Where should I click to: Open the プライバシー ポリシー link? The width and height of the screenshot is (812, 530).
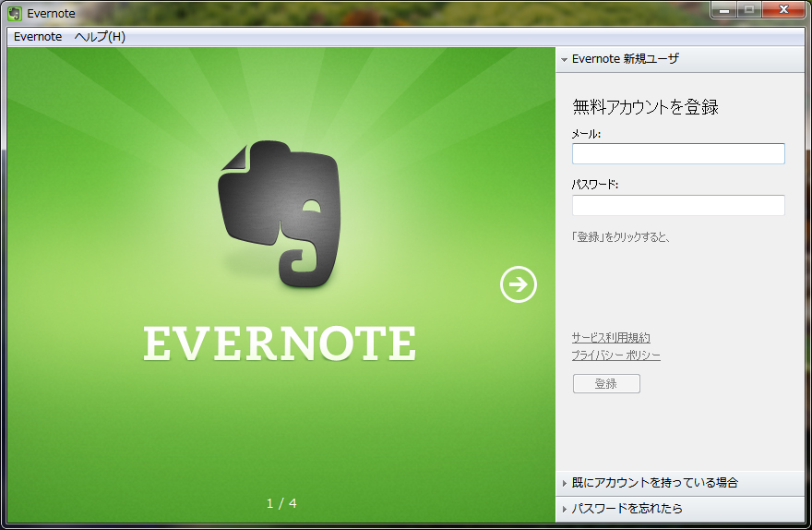[615, 355]
